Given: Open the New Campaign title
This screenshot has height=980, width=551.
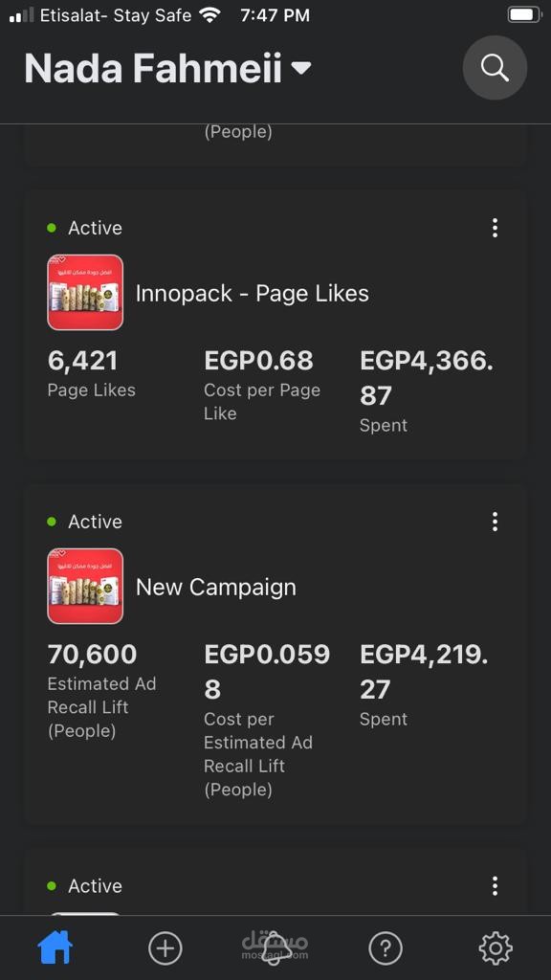Looking at the screenshot, I should pyautogui.click(x=216, y=588).
